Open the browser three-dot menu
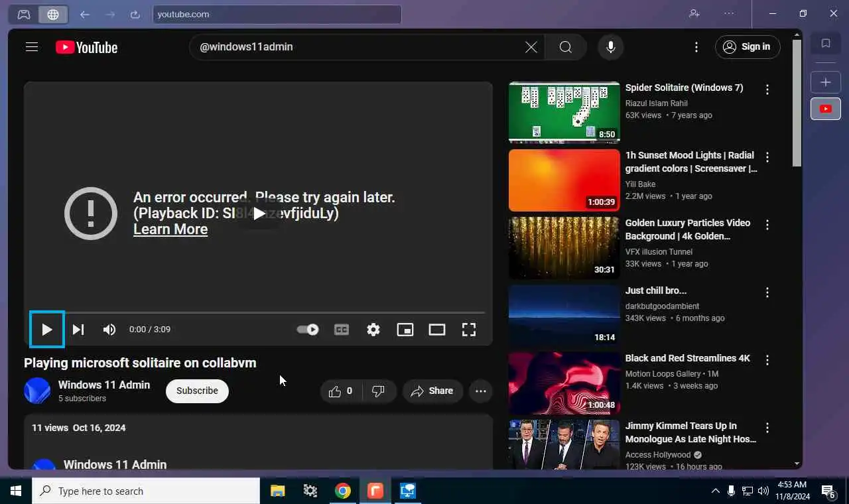849x504 pixels. tap(729, 13)
